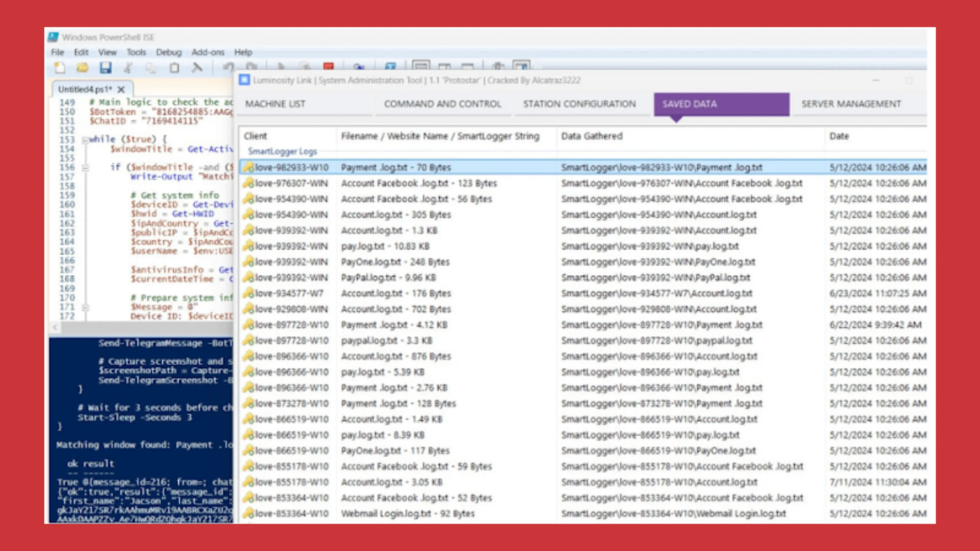980x551 pixels.
Task: Select the Account.log.txt - 305 Bytes entry
Action: [x=396, y=215]
